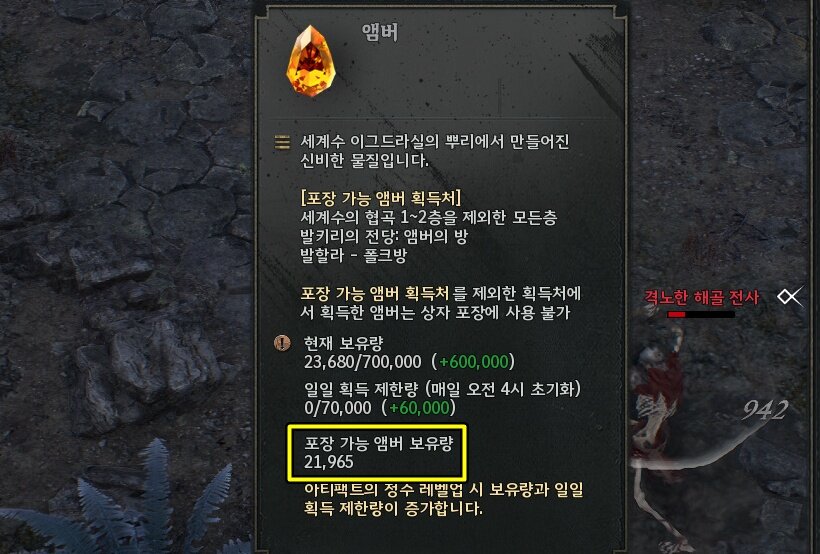Click the exclamation mark icon beside 현재 보유량

[x=282, y=343]
